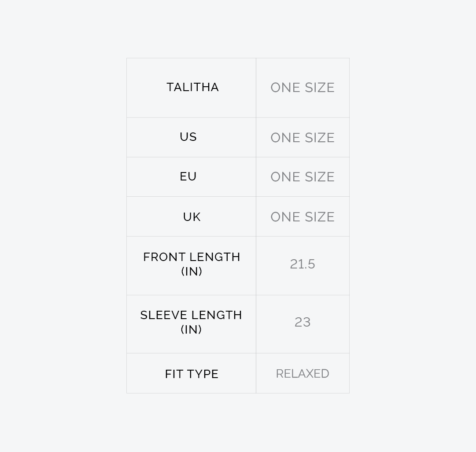
Task: Click the US row label
Action: click(188, 137)
